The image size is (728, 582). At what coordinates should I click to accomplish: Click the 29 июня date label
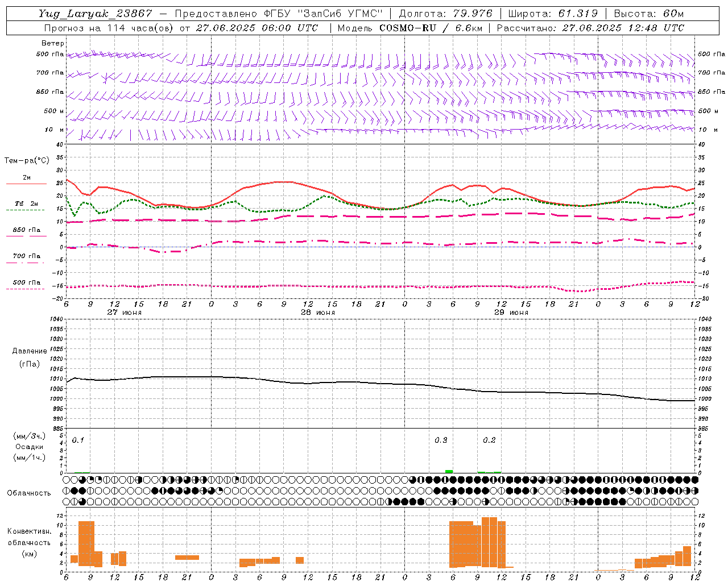(x=511, y=313)
